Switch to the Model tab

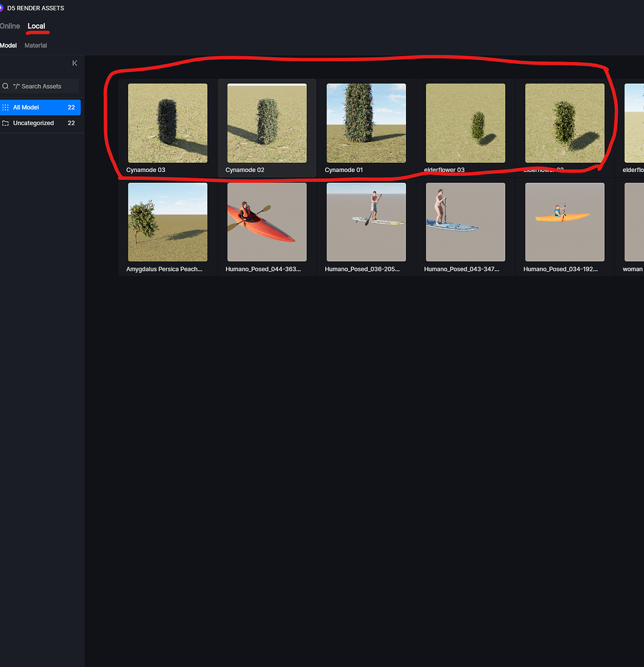(8, 46)
